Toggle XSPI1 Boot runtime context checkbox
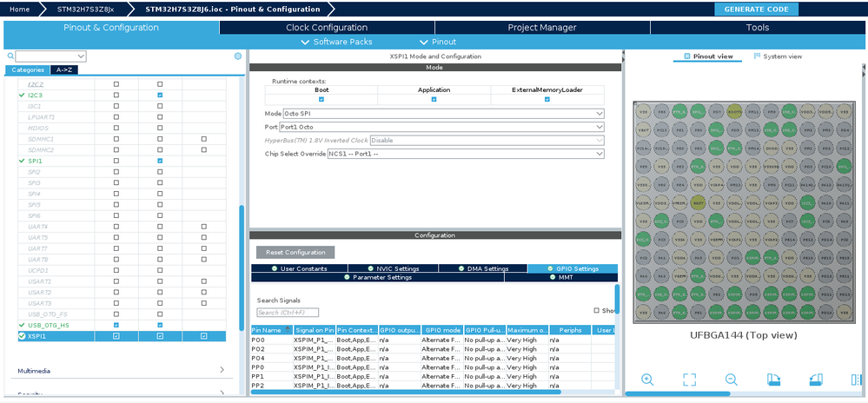 [321, 100]
